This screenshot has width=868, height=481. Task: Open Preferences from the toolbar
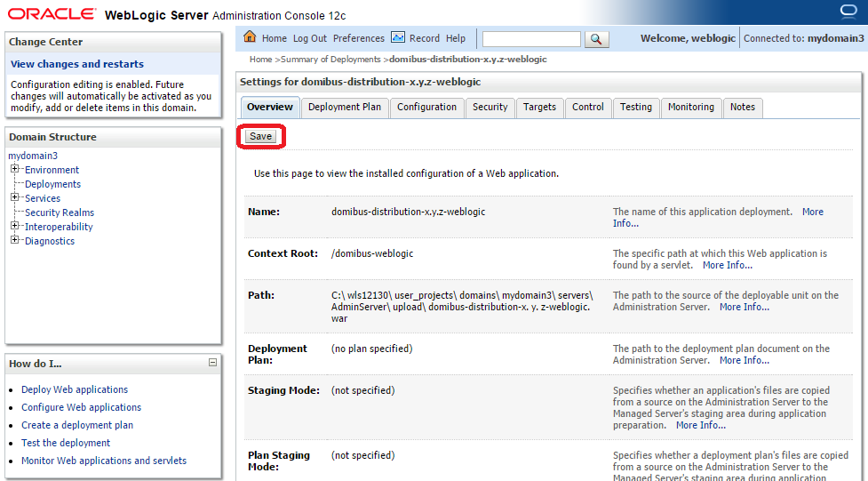tap(359, 38)
